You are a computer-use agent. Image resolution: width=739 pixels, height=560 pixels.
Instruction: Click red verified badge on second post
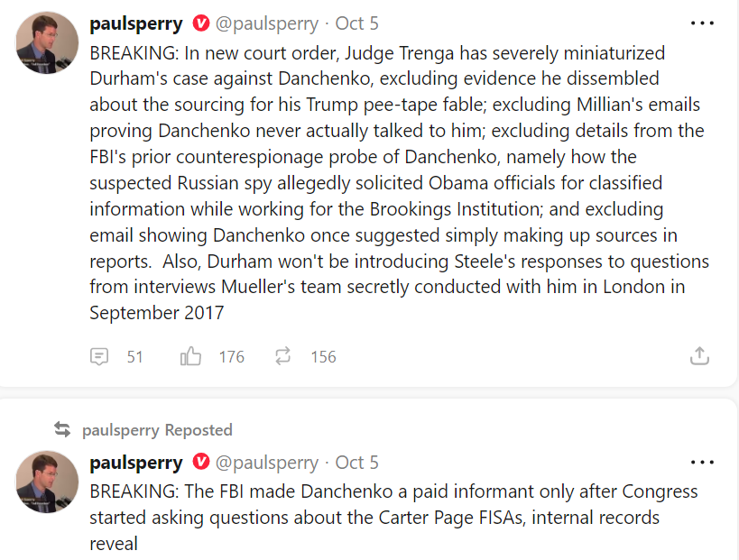click(x=201, y=463)
